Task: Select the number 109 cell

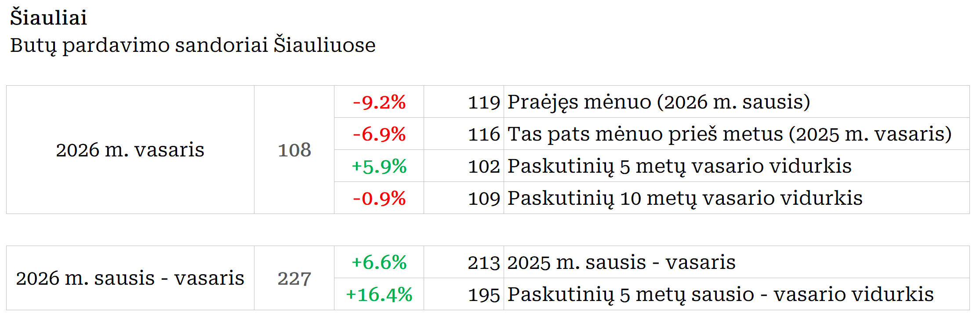Action: coord(484,199)
